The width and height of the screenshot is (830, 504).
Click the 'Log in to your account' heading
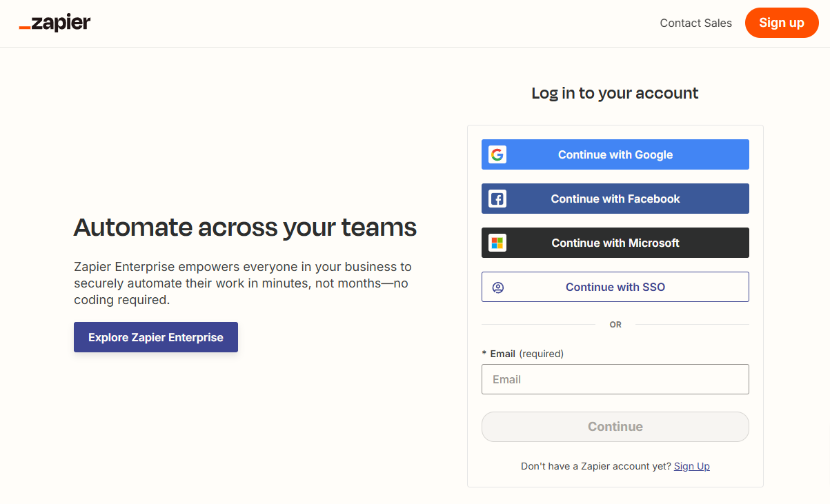point(615,93)
